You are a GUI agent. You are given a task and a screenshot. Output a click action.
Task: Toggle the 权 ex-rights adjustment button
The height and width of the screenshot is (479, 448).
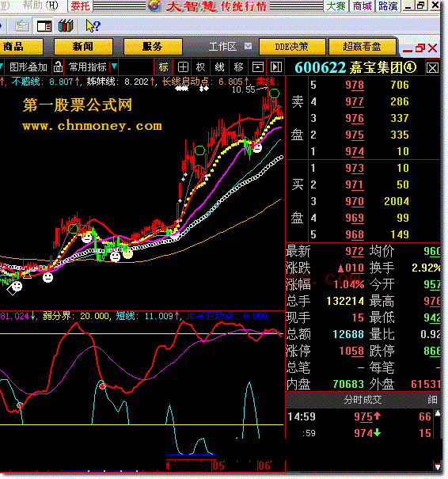click(201, 67)
